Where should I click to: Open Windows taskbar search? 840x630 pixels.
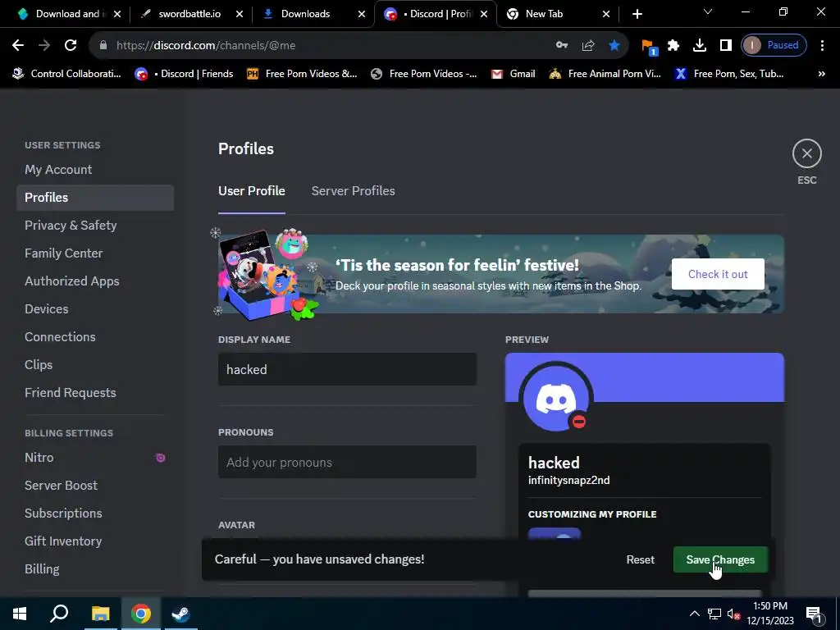pos(59,614)
